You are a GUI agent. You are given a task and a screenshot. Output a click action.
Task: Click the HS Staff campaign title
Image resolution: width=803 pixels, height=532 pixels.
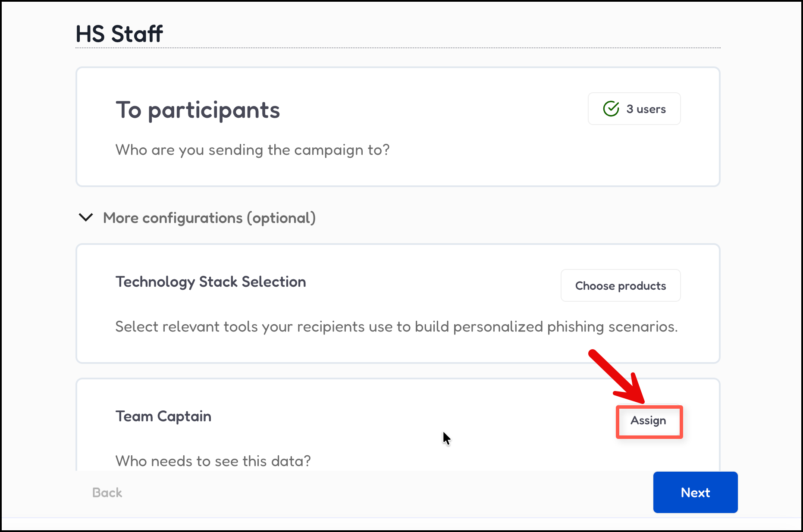point(119,34)
